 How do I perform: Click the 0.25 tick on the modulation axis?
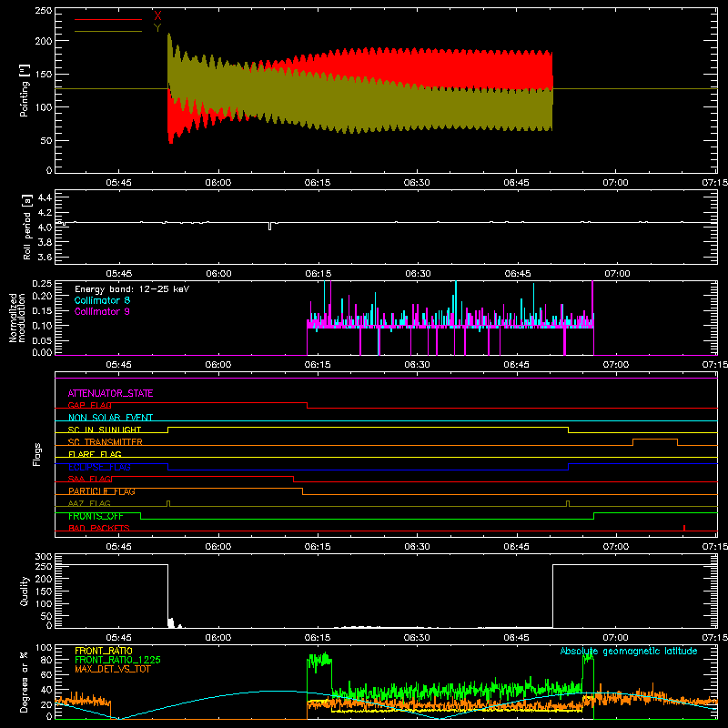[42, 284]
